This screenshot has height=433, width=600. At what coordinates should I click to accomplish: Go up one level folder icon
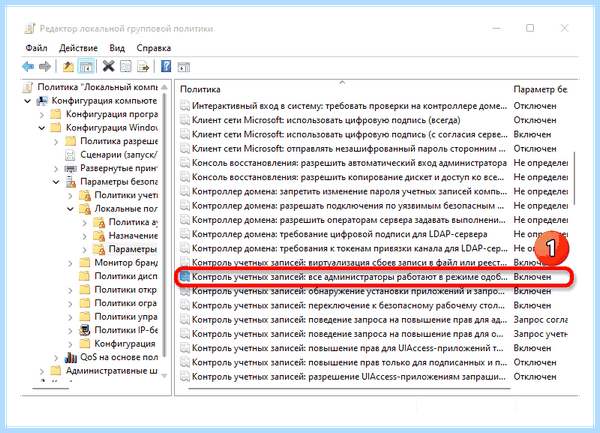click(x=68, y=67)
